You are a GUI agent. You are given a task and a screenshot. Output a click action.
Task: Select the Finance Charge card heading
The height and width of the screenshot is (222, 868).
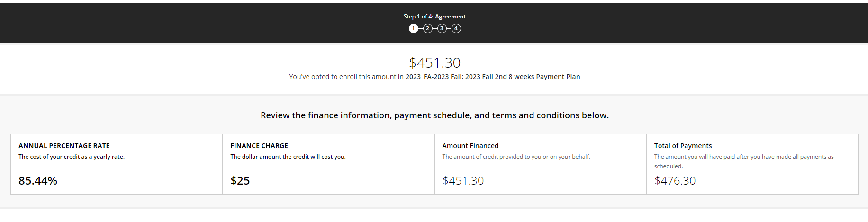pyautogui.click(x=259, y=146)
